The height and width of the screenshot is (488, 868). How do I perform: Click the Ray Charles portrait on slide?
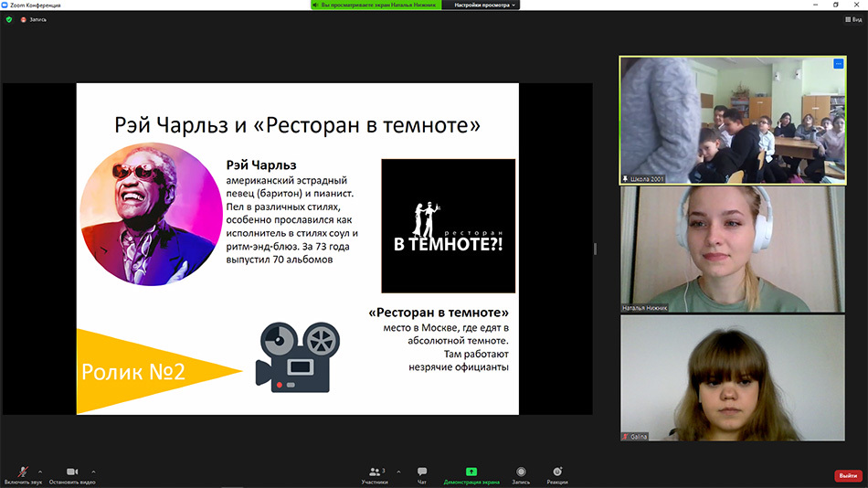[151, 215]
